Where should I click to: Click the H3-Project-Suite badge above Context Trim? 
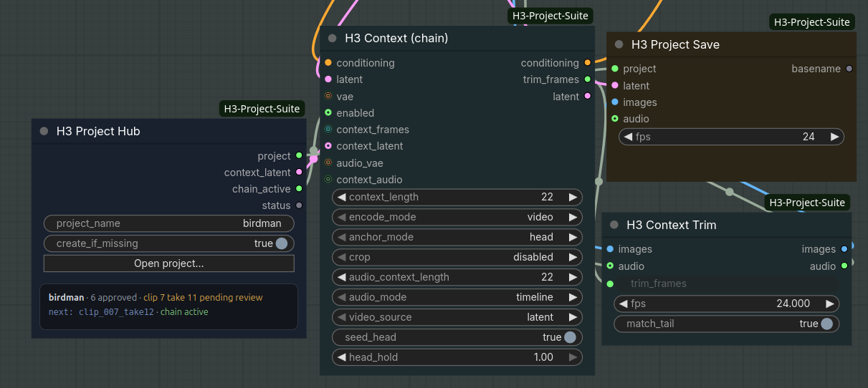tap(807, 203)
